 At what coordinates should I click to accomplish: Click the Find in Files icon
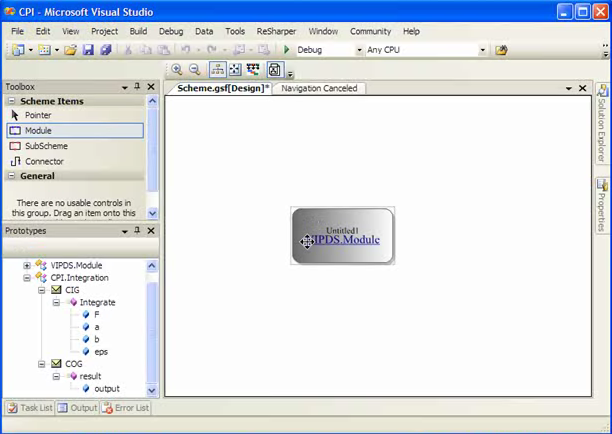(501, 50)
